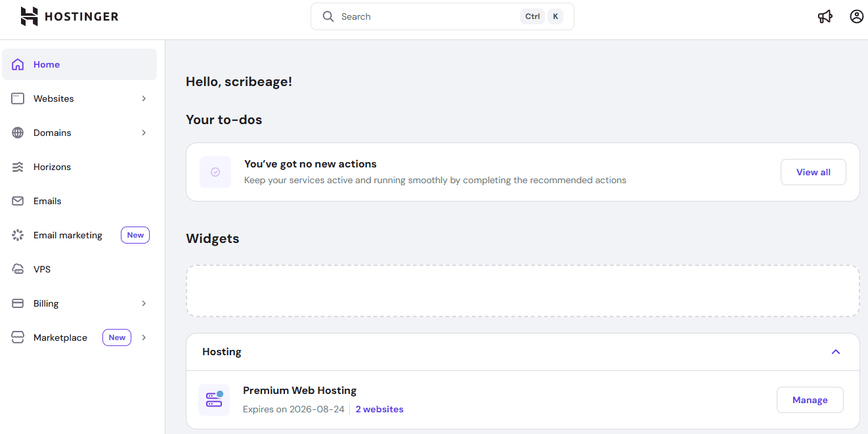Click the 'You've got no new actions' text

point(311,164)
